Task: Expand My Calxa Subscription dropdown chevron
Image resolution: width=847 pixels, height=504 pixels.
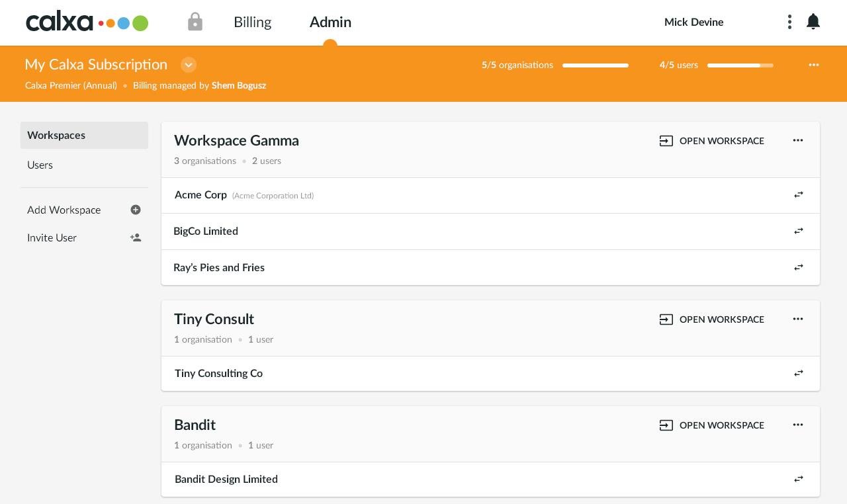Action: (189, 65)
